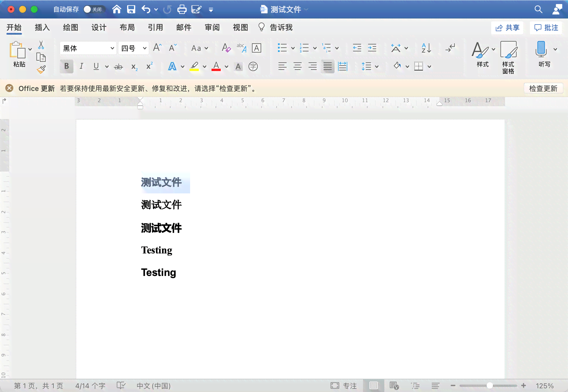Toggle Underline formatting
Image resolution: width=568 pixels, height=392 pixels.
point(96,66)
